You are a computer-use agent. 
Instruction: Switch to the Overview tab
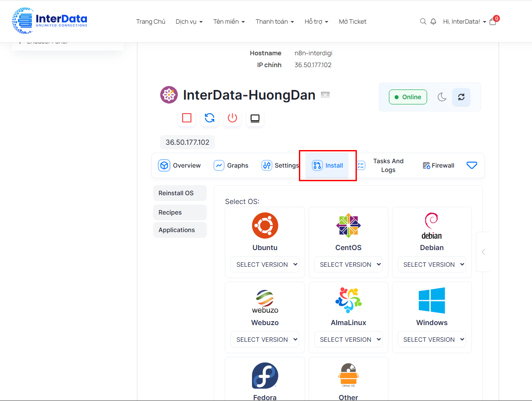180,165
